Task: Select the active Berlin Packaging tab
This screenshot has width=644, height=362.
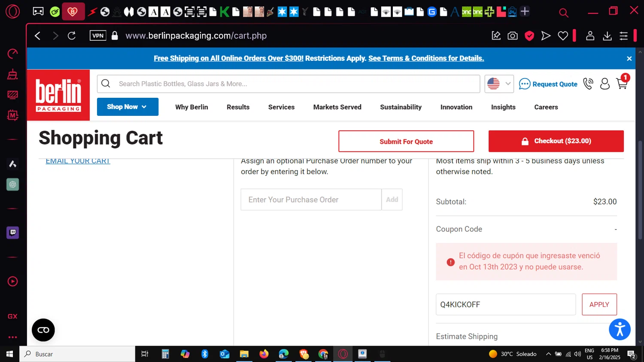Action: 73,12
